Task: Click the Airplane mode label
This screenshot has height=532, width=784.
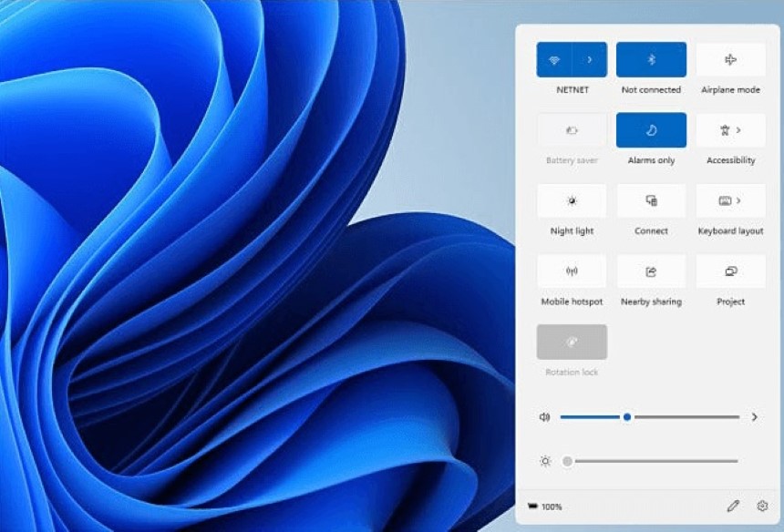Action: 730,90
